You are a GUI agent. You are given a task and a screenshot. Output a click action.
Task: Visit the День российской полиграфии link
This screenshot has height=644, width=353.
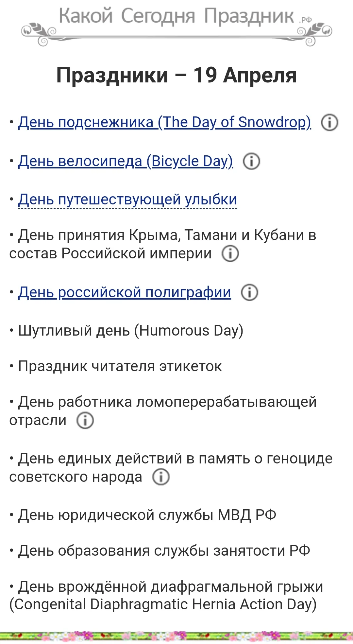coord(125,292)
